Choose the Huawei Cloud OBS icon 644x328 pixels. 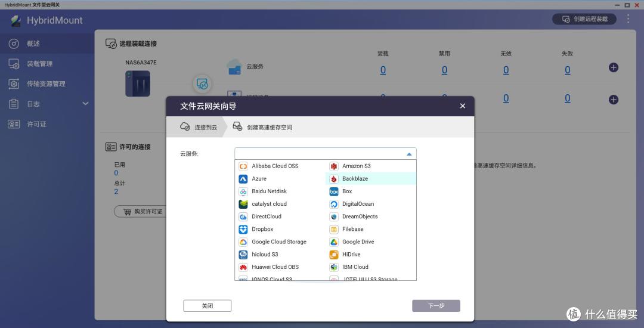tap(243, 267)
